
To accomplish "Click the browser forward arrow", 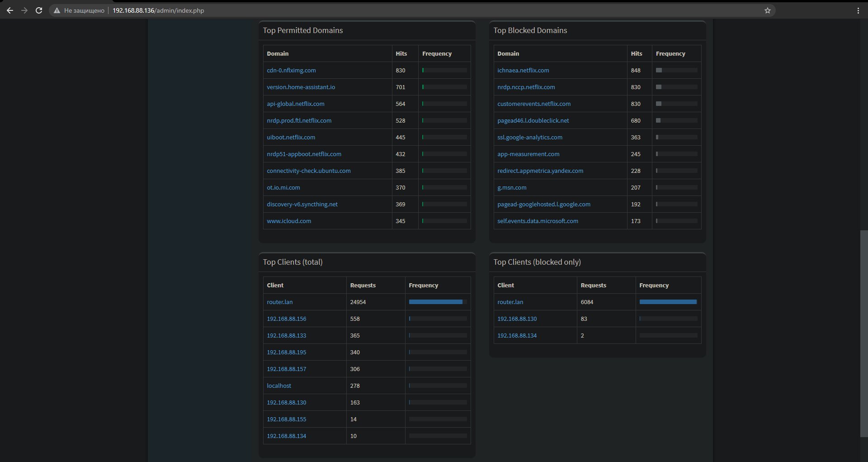I will [x=24, y=10].
